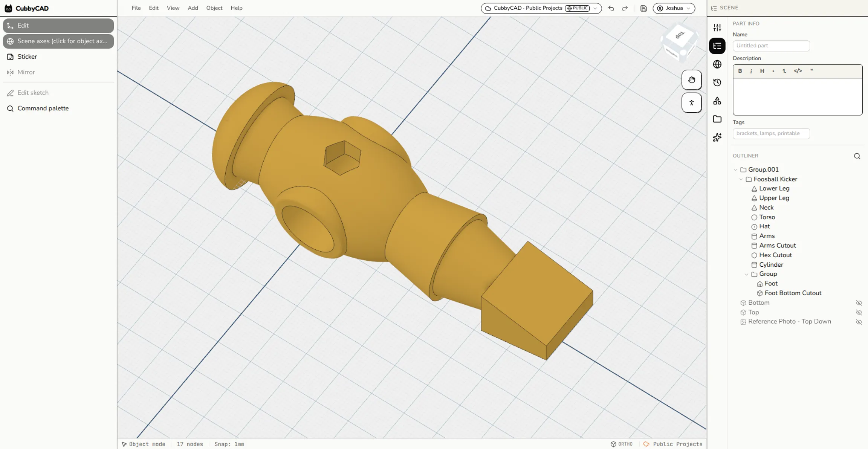This screenshot has width=868, height=449.
Task: Open the Help menu
Action: point(236,8)
